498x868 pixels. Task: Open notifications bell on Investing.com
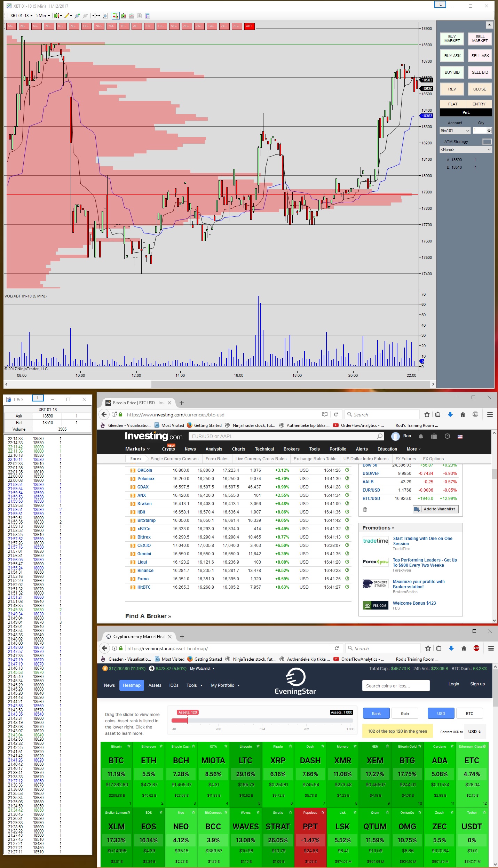[421, 436]
